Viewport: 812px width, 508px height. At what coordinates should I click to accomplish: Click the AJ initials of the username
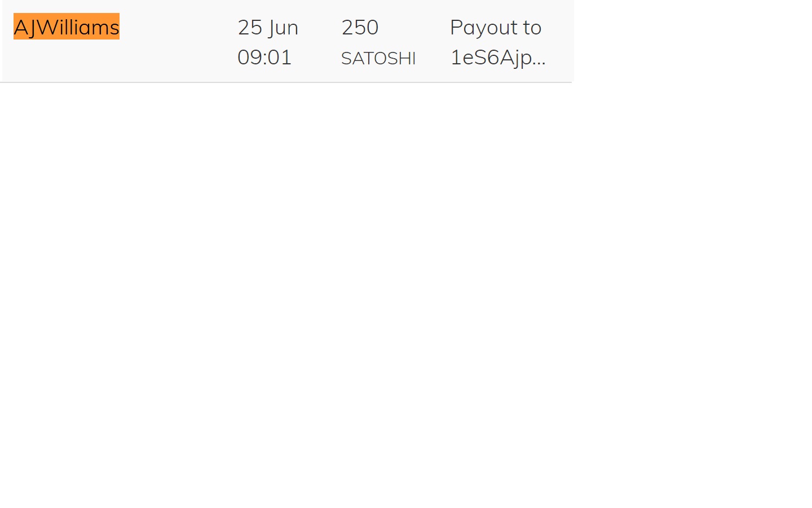[24, 27]
